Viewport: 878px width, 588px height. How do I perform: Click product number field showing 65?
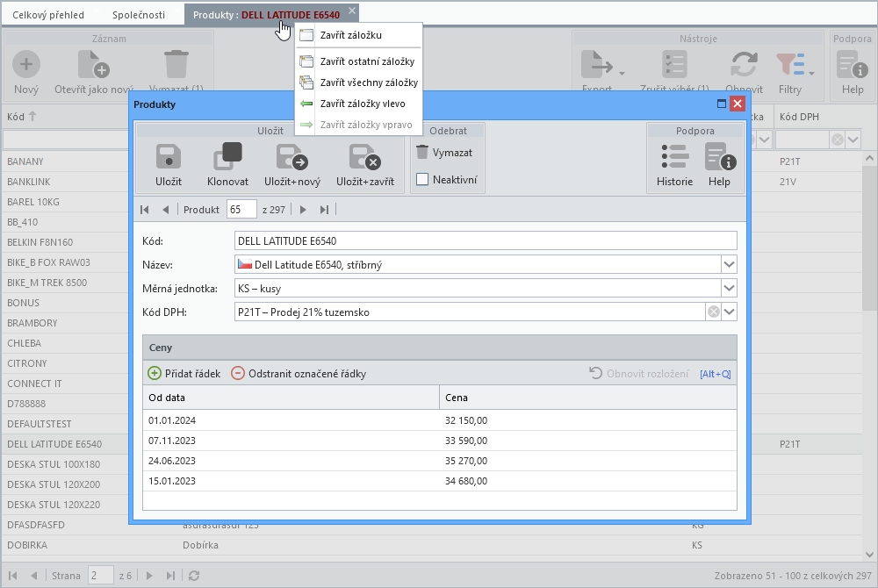tap(241, 210)
